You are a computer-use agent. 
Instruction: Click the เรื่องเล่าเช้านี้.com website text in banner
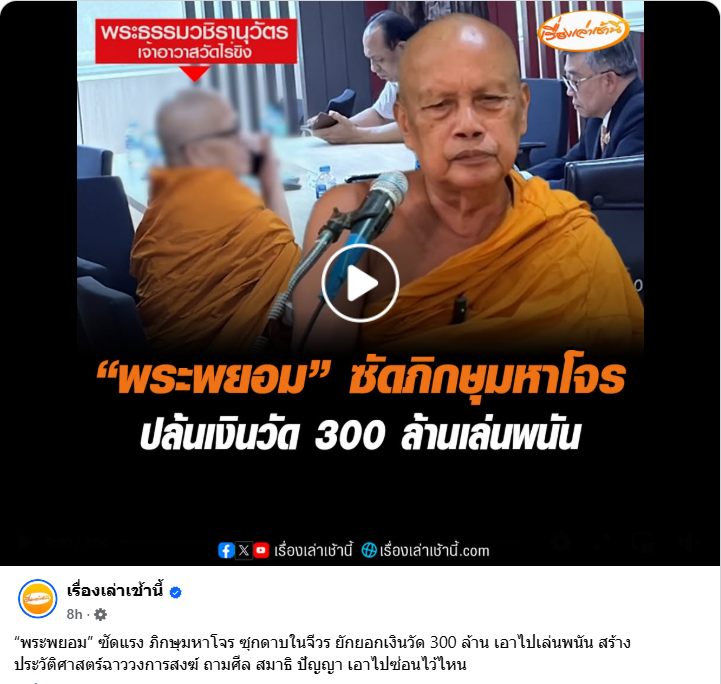435,550
